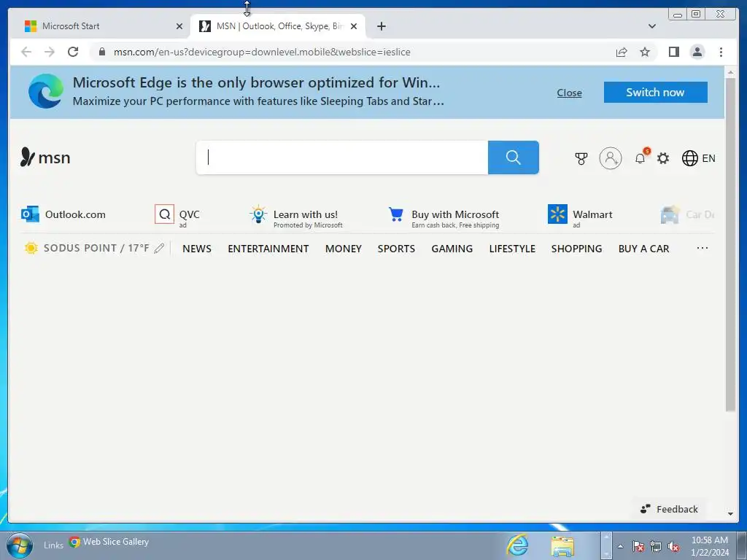Launch Internet Explorer from taskbar
The image size is (747, 560).
click(x=518, y=544)
